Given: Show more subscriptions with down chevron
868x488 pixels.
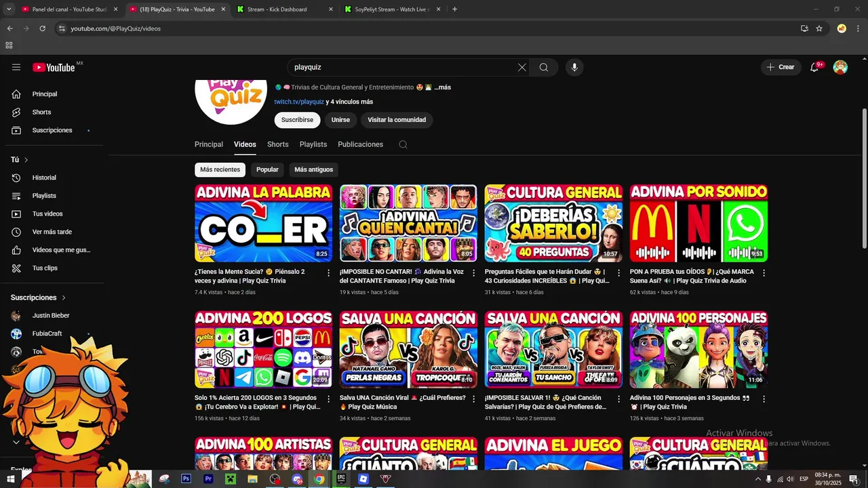Looking at the screenshot, I should tap(16, 443).
